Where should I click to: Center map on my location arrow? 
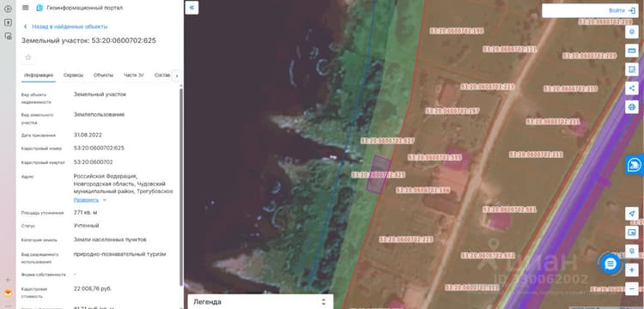pyautogui.click(x=632, y=214)
